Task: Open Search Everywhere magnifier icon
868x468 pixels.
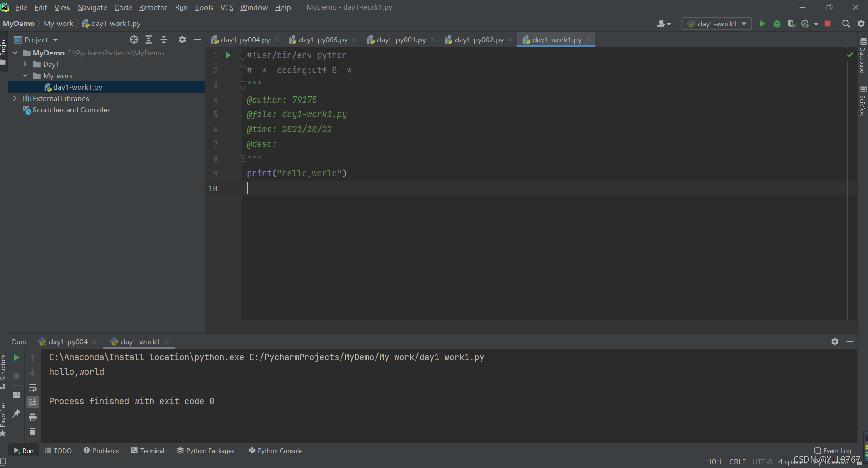Action: (x=846, y=24)
